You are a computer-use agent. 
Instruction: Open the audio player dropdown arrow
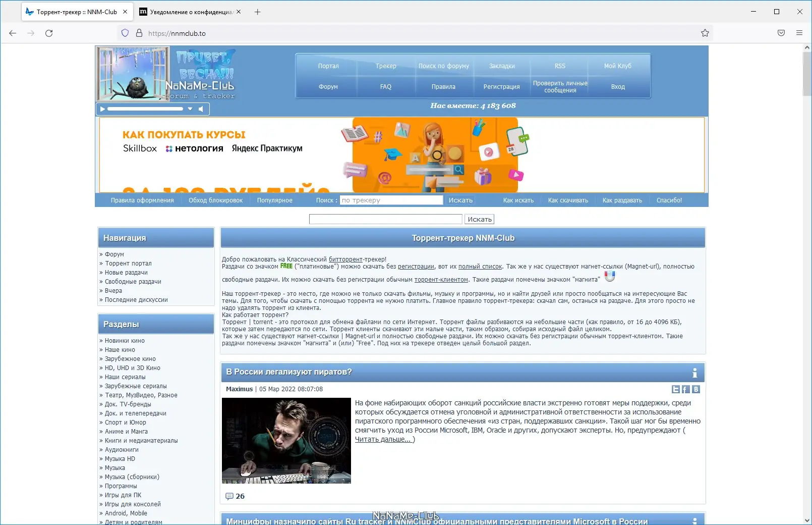(190, 109)
